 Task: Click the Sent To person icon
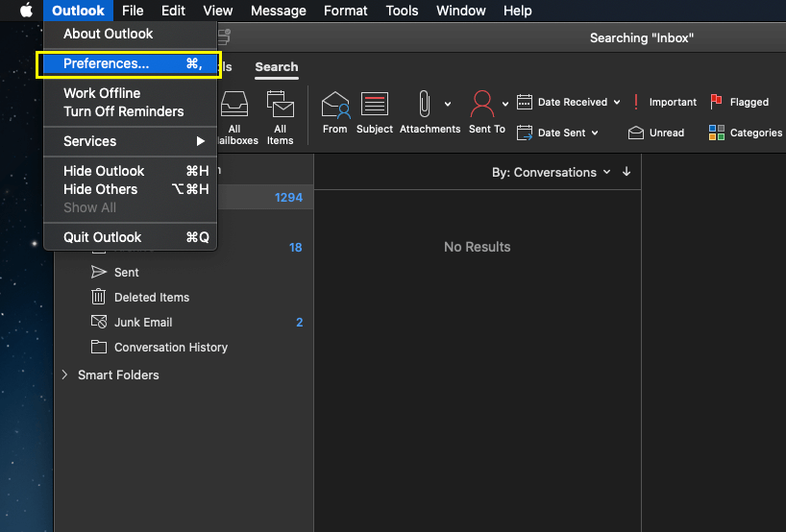tap(481, 104)
